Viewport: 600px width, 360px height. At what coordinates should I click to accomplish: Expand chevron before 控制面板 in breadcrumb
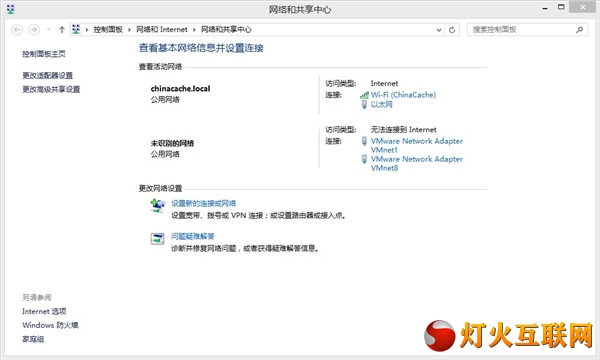[87, 29]
